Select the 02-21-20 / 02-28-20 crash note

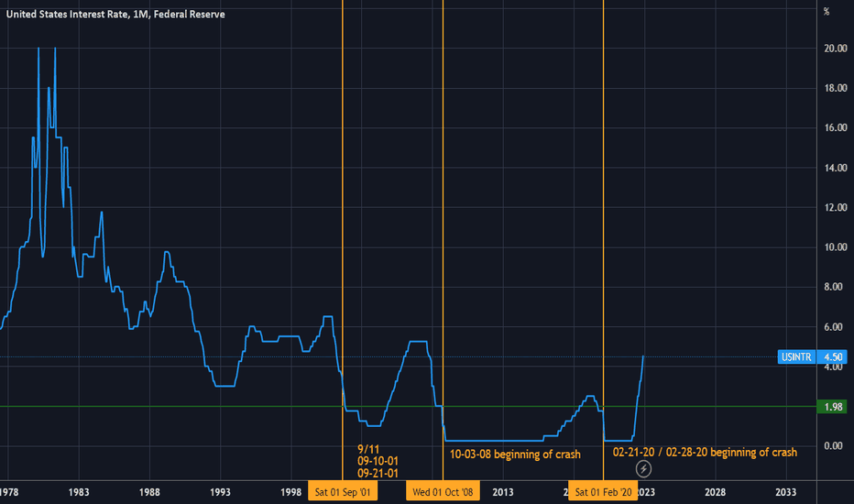[705, 453]
